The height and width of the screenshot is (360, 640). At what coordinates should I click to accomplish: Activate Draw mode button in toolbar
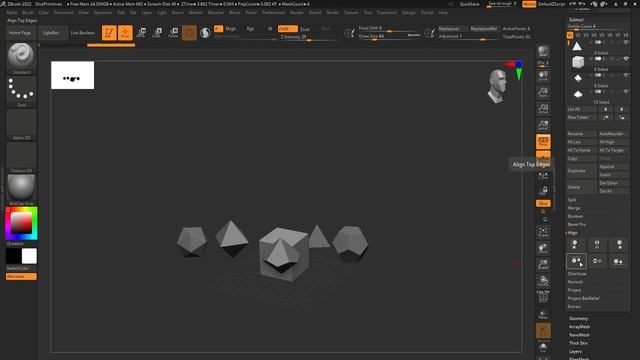click(x=125, y=33)
